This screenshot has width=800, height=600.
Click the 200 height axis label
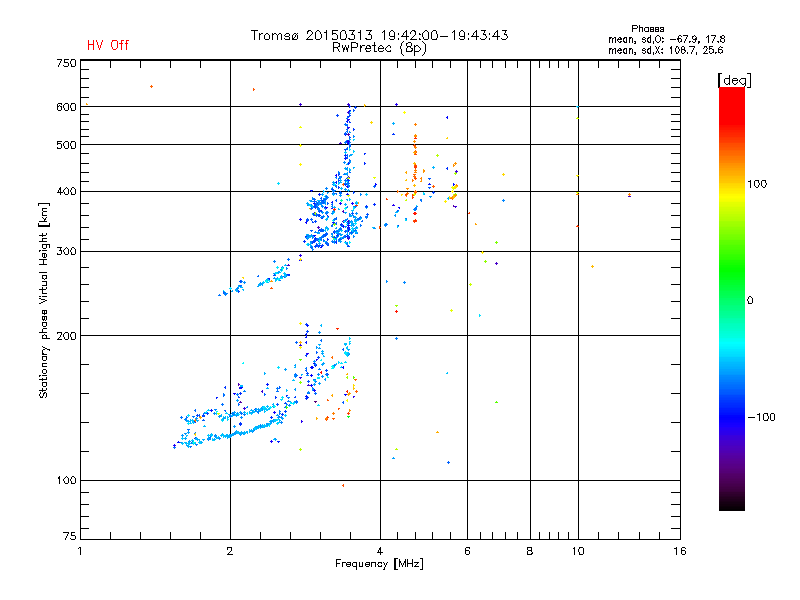(66, 336)
